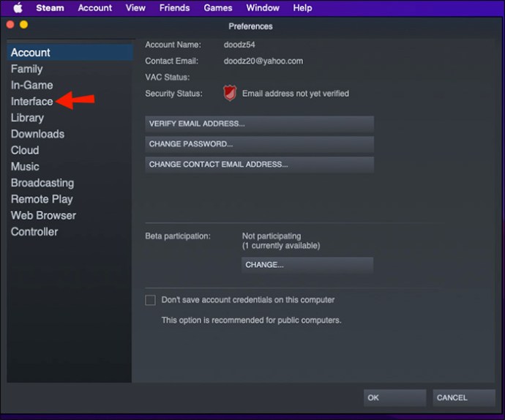Close the Preferences window with red button

pyautogui.click(x=10, y=24)
